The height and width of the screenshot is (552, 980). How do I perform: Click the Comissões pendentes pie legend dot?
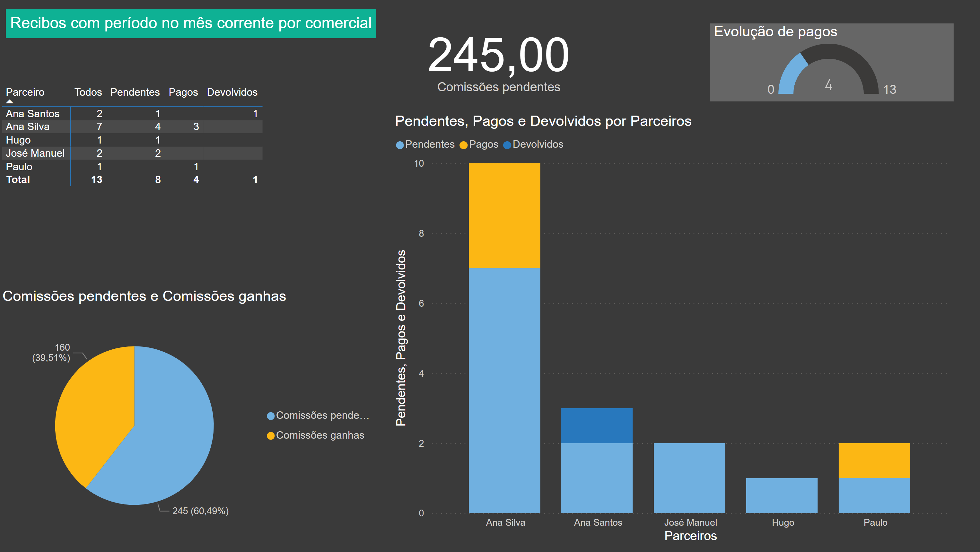point(270,416)
